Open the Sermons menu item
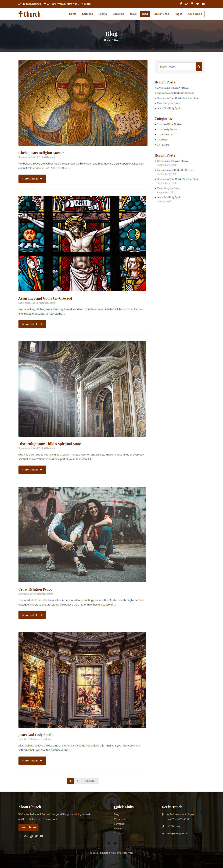The width and height of the screenshot is (223, 868). point(87,14)
